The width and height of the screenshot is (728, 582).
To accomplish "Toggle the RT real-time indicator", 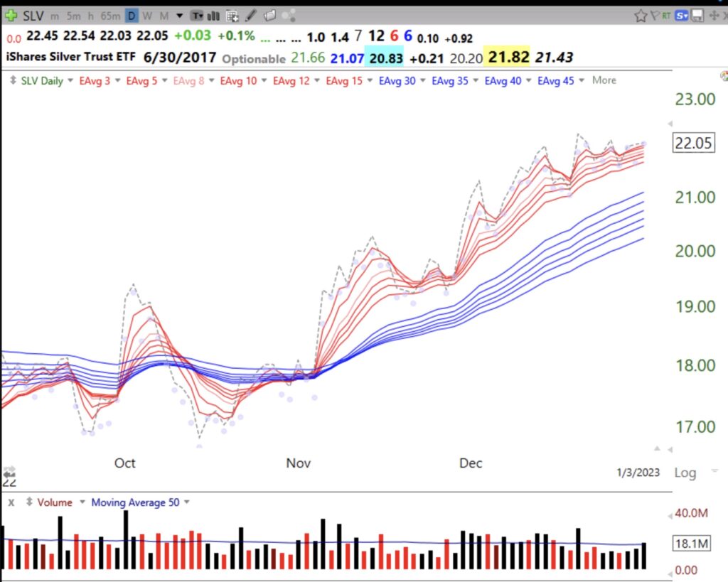I will 668,15.
